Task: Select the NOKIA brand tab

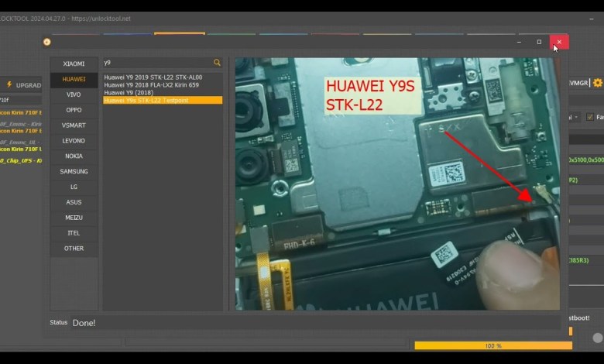Action: 74,156
